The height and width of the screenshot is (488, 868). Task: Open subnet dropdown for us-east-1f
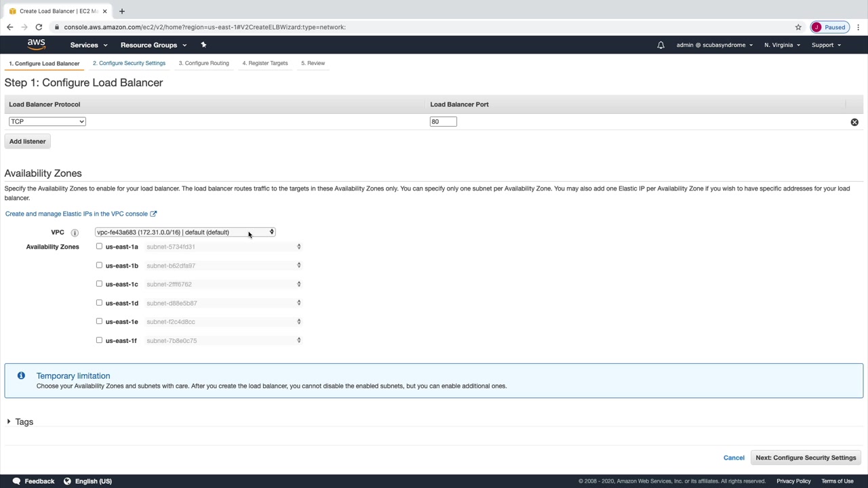[x=224, y=340]
